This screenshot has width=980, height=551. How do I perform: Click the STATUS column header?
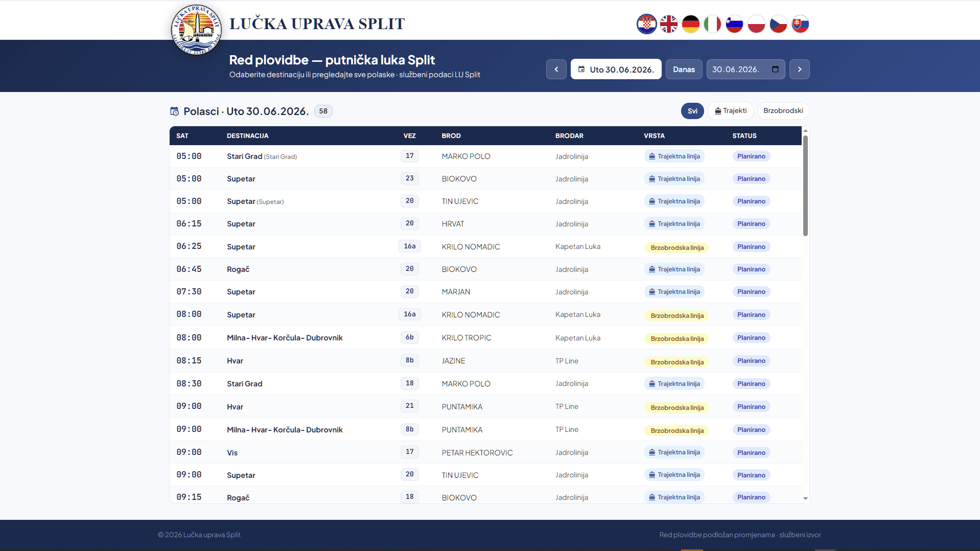744,136
